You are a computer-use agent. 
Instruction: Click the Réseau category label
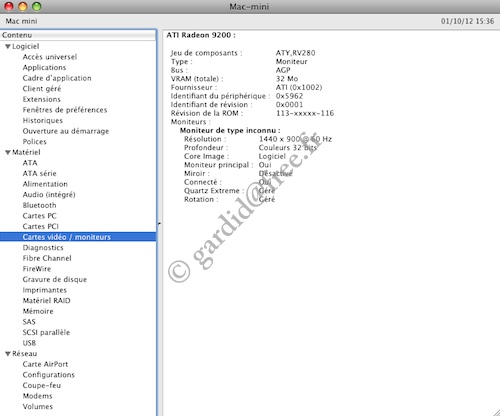(x=25, y=354)
